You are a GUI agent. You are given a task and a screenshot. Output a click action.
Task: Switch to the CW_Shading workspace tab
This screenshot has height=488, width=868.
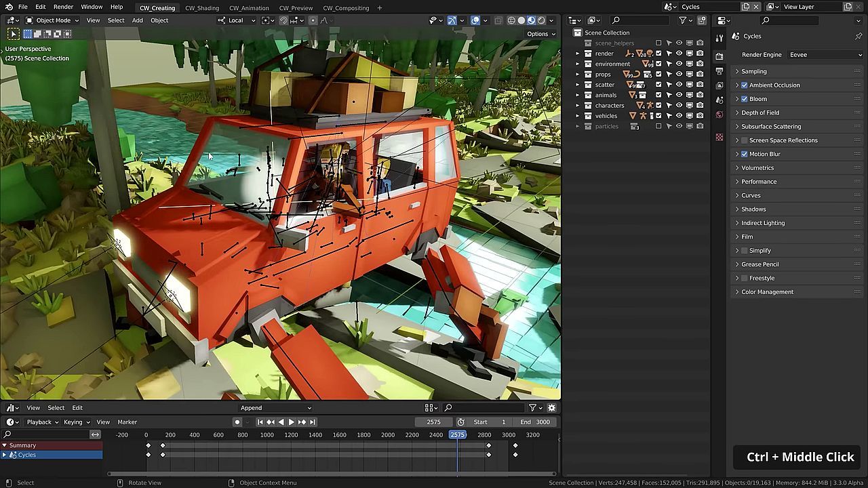coord(202,8)
